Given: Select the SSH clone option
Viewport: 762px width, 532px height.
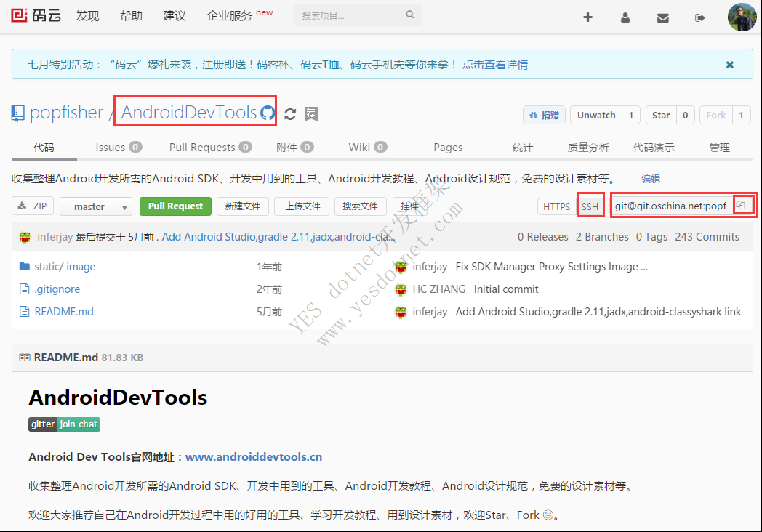Looking at the screenshot, I should tap(590, 206).
